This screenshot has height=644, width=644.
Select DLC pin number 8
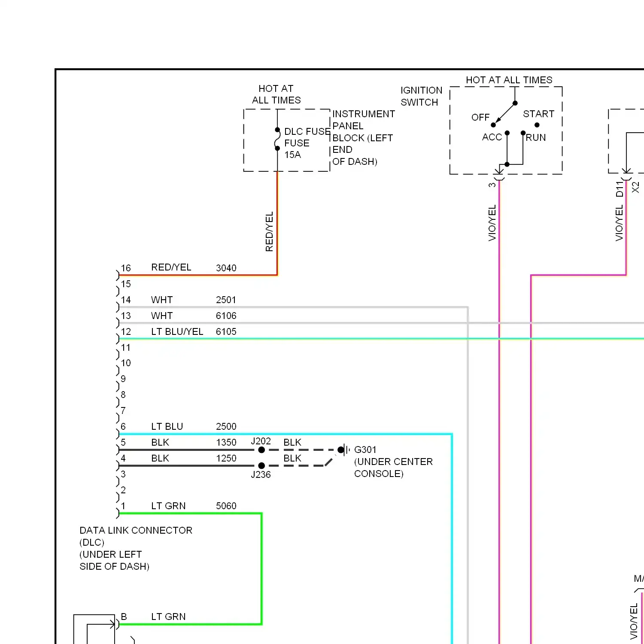123,395
